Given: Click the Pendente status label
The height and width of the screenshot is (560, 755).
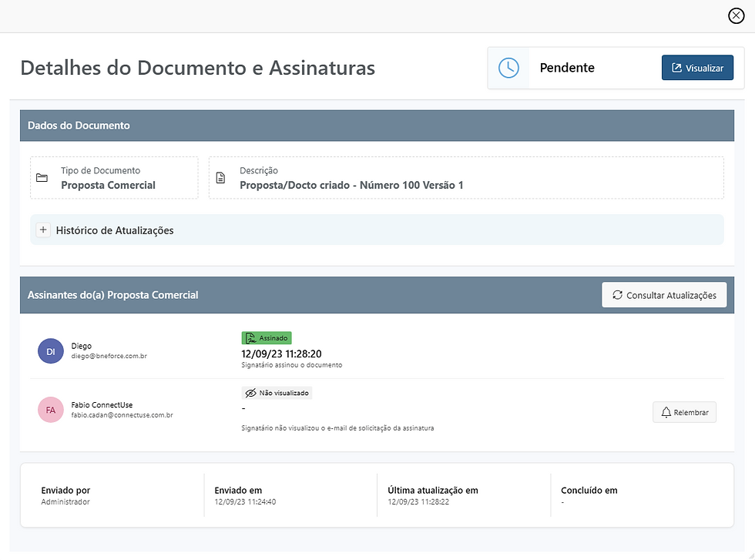Looking at the screenshot, I should (x=566, y=68).
